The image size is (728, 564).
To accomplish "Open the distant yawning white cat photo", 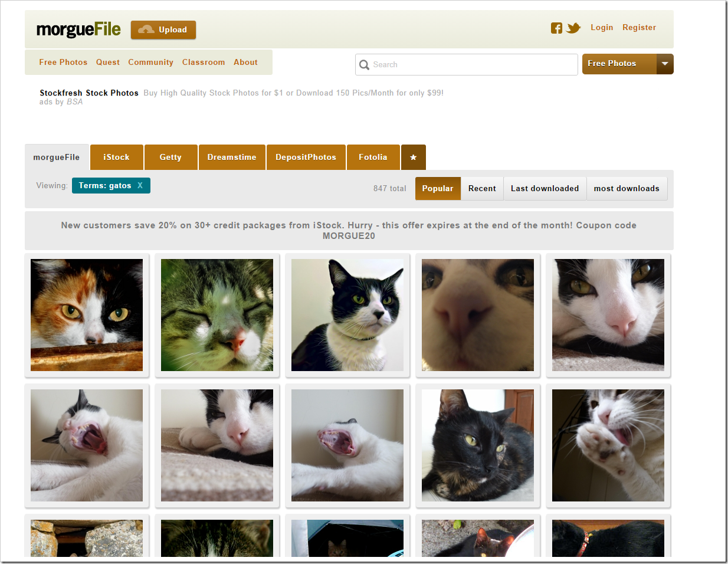I will [347, 445].
